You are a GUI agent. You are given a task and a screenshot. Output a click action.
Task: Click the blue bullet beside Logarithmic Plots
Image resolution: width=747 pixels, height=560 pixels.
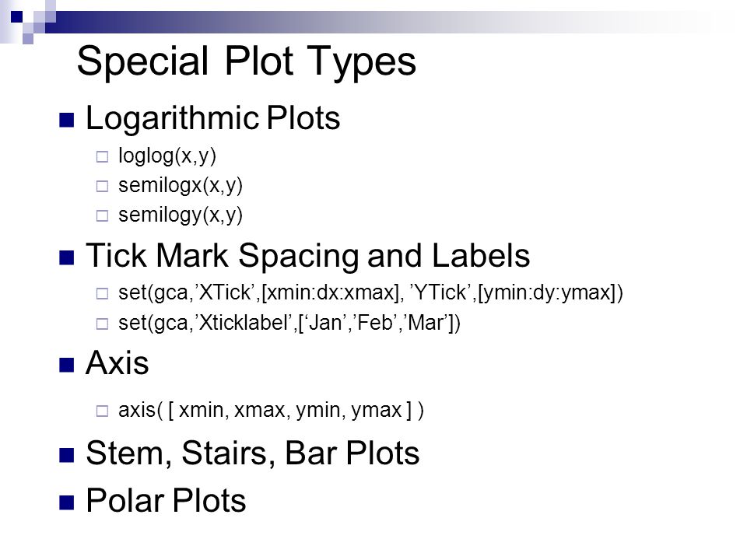[x=67, y=120]
